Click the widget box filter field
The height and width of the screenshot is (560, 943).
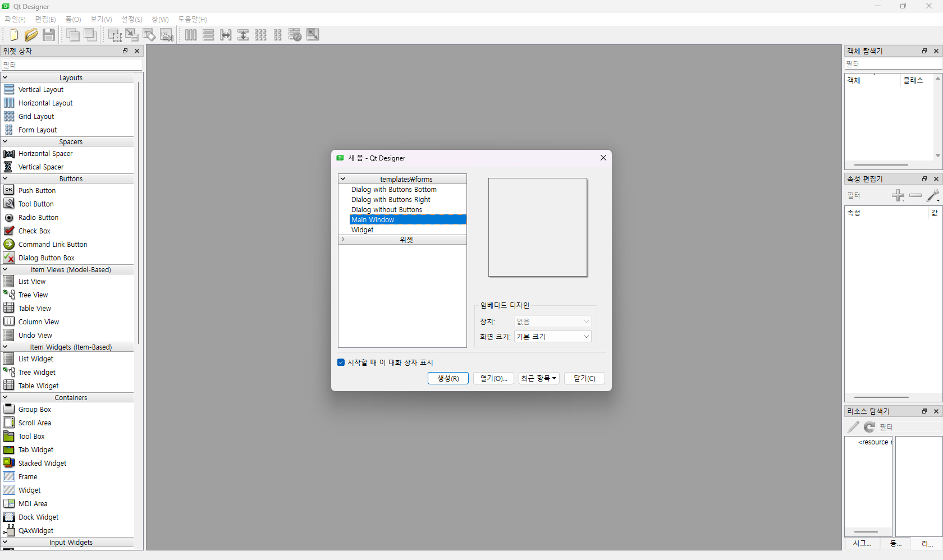[72, 65]
